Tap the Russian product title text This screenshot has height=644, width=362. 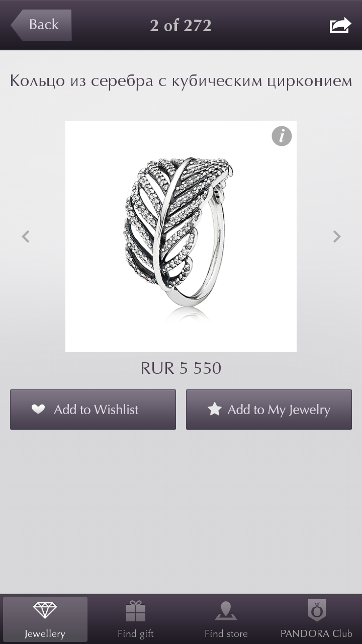(181, 81)
